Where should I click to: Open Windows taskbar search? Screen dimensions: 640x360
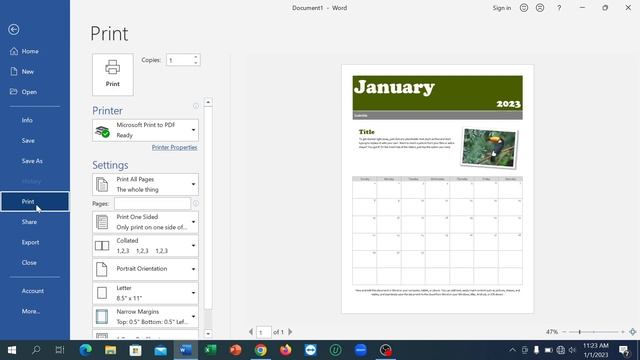coord(36,350)
